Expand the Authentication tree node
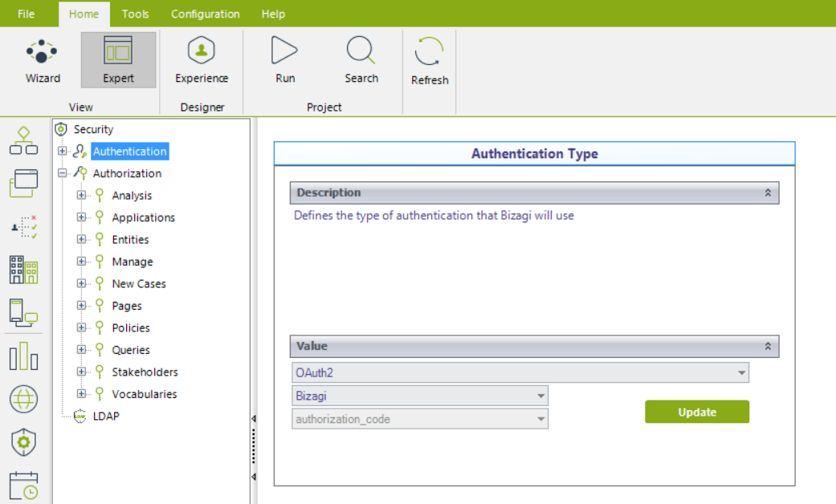The width and height of the screenshot is (836, 504). [63, 151]
